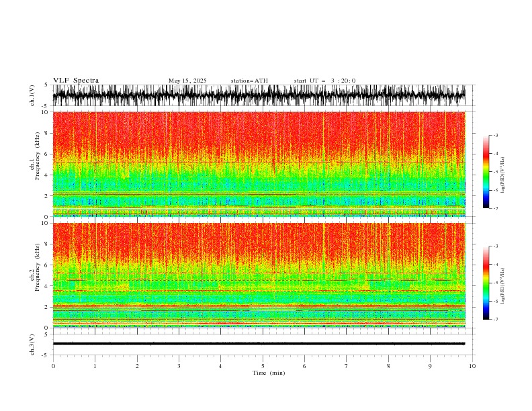Click the ch.1 frequency tick "8"
This screenshot has width=532, height=411.
point(46,133)
